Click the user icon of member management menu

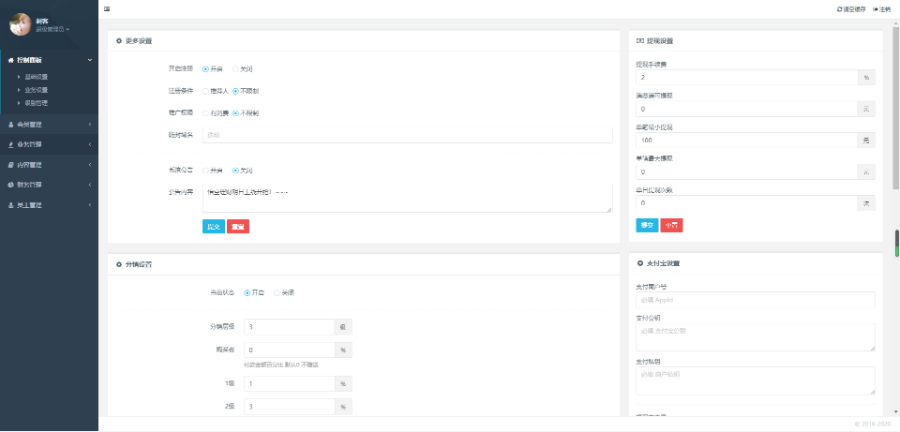point(11,124)
